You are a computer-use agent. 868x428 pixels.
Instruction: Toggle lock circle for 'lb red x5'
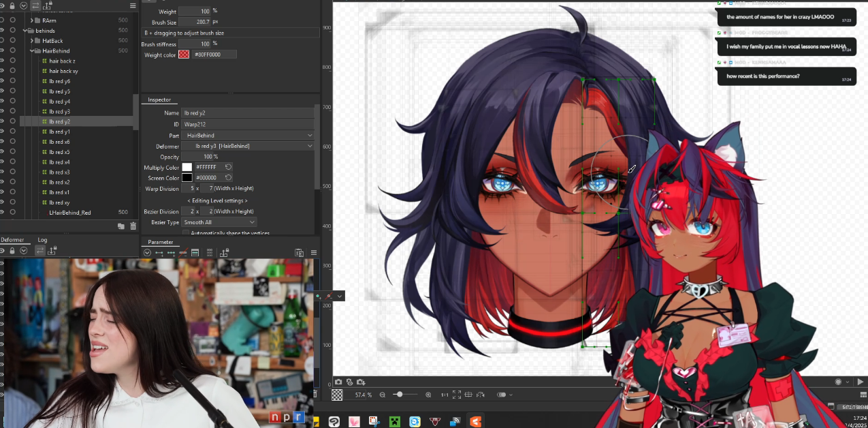12,152
